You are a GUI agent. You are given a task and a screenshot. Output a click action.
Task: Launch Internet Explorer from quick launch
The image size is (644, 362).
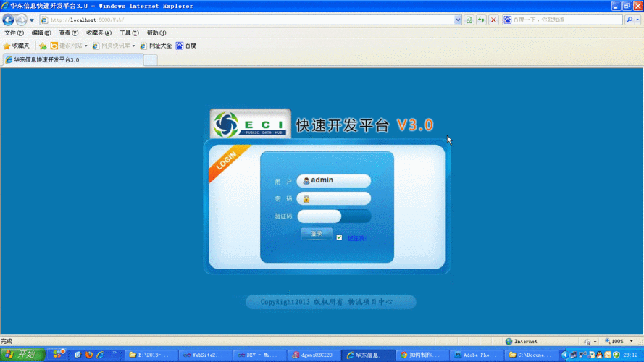100,355
